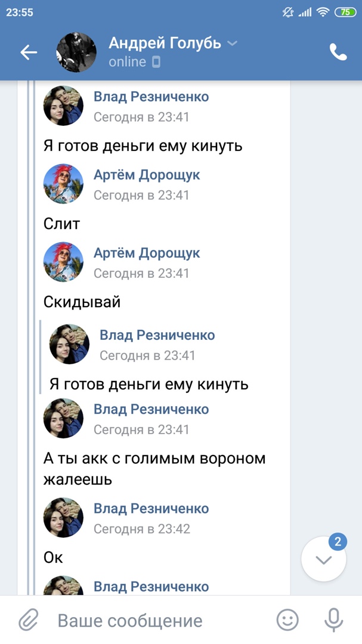The height and width of the screenshot is (644, 362).
Task: Tap Артём Дорощук's avatar above message Скидывай
Action: pos(63,262)
